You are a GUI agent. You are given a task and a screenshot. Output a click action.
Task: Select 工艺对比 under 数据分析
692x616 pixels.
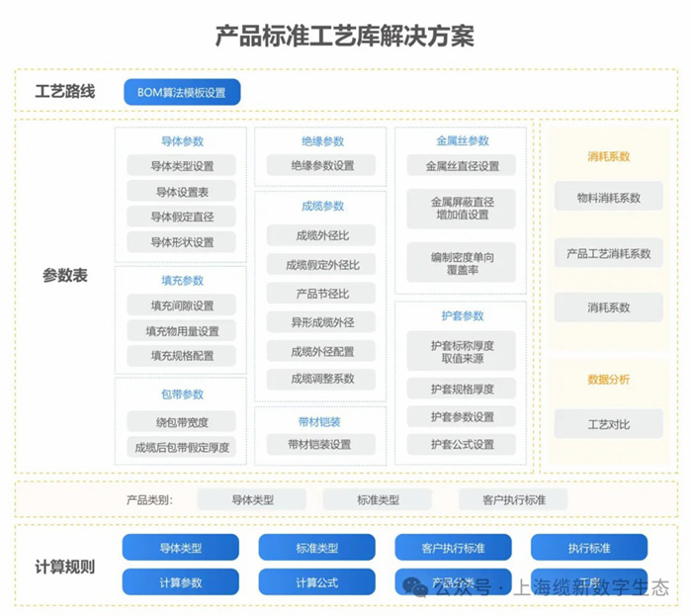pyautogui.click(x=608, y=424)
